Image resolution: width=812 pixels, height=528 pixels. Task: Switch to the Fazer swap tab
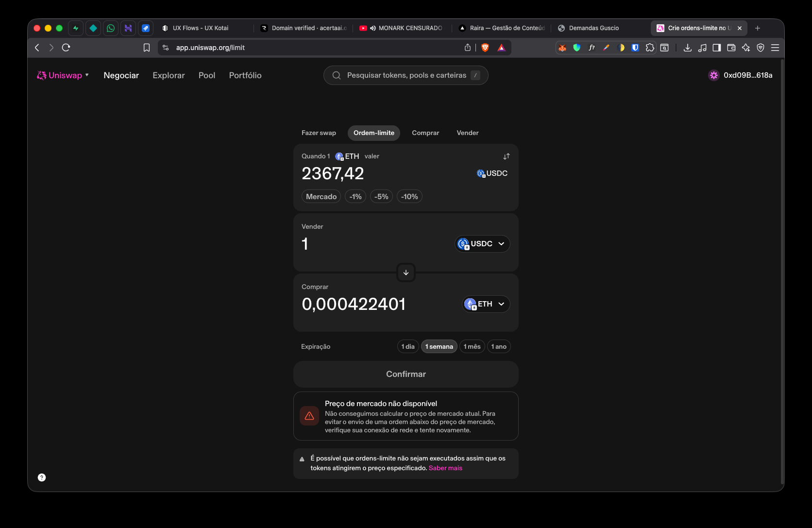coord(319,133)
